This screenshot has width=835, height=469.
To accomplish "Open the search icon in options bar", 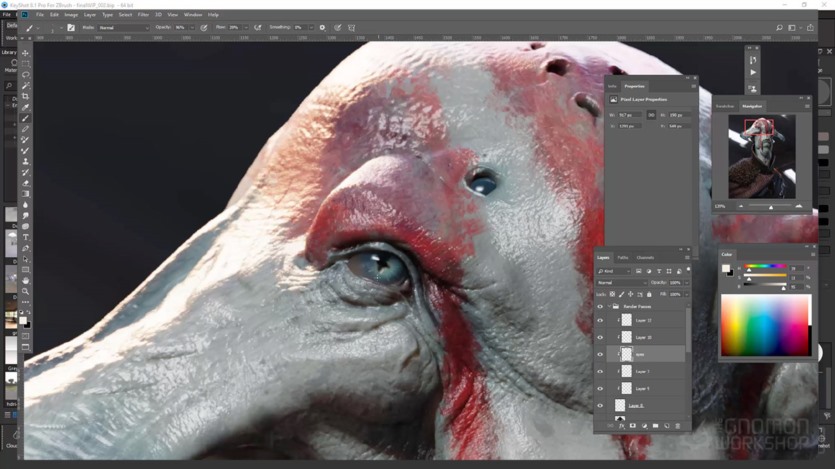I will 779,28.
